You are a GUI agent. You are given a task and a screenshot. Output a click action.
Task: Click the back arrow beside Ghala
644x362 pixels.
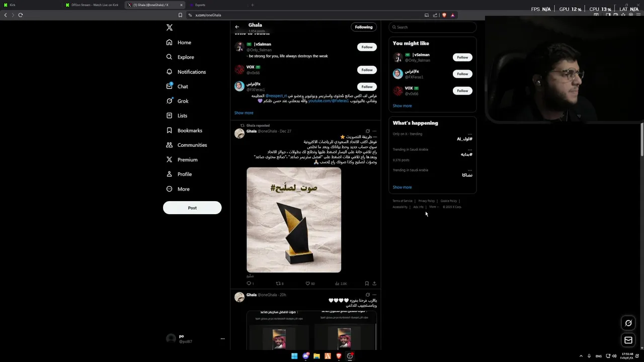[x=237, y=27]
